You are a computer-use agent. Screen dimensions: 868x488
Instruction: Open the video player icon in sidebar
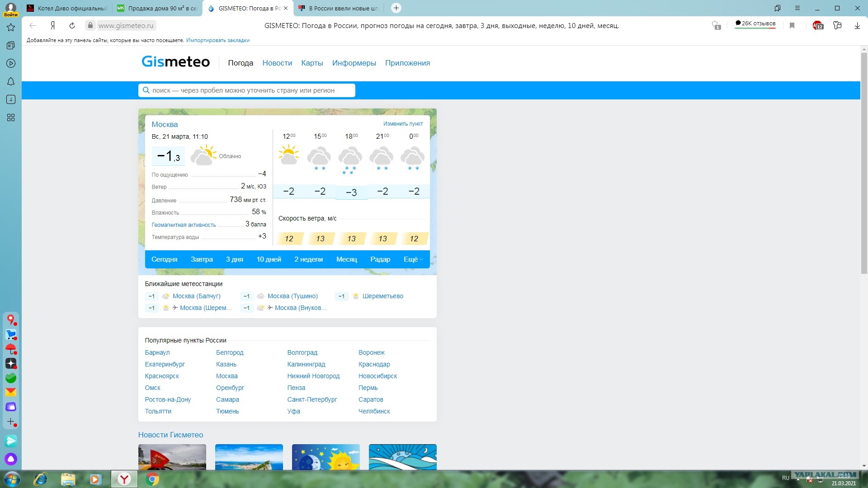[x=11, y=64]
